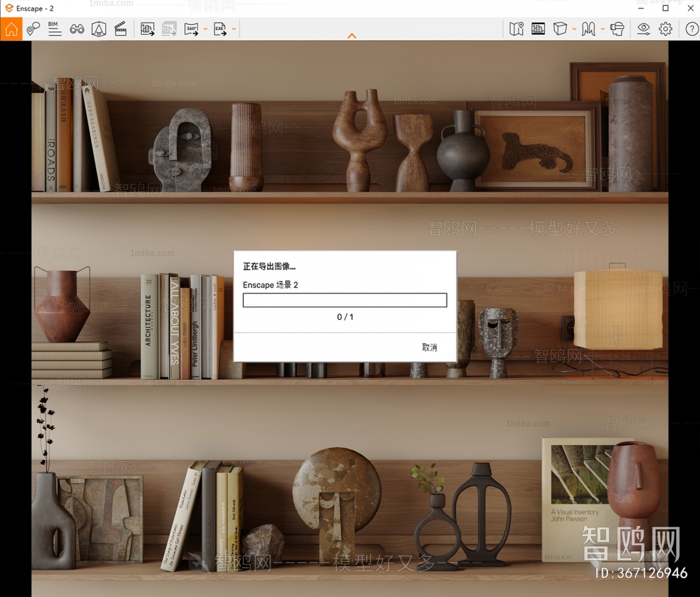Click the Enscape 场景 2 label

(270, 285)
